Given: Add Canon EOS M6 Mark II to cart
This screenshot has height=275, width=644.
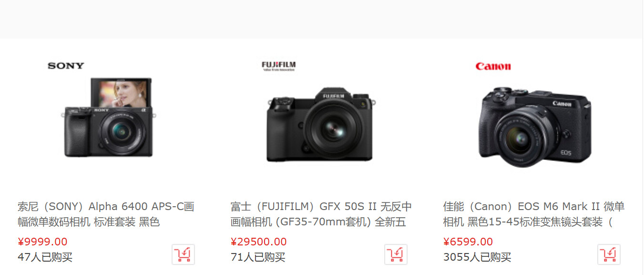Looking at the screenshot, I should click(x=609, y=254).
